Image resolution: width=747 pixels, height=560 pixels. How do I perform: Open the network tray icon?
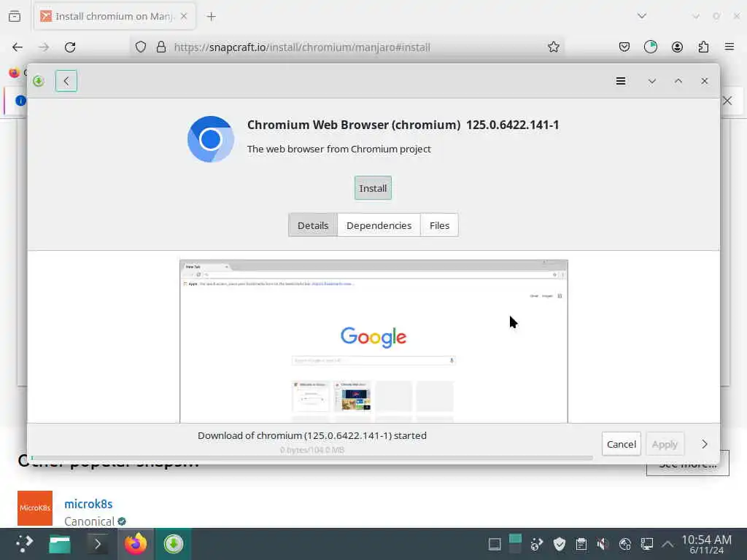pyautogui.click(x=624, y=544)
